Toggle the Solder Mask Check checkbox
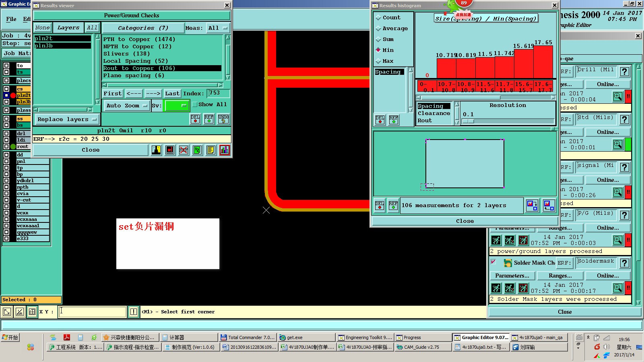 tap(493, 262)
